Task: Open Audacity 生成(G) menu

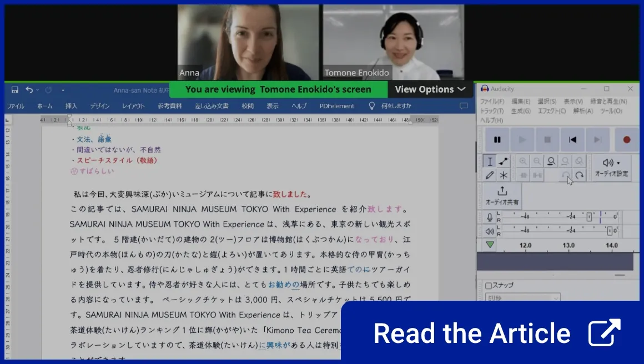Action: pos(521,111)
